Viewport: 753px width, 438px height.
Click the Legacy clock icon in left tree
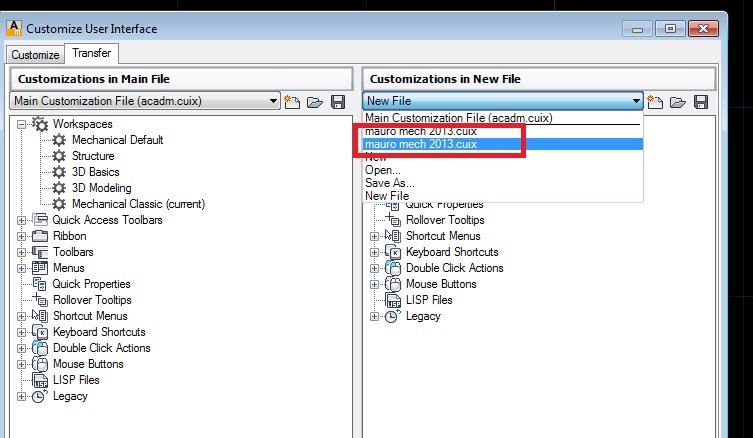point(40,396)
